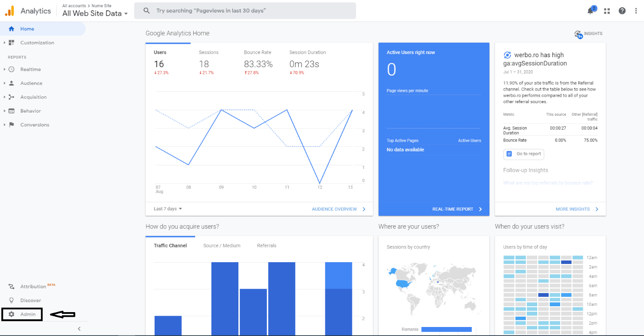Click the Go to report button
Image resolution: width=644 pixels, height=336 pixels.
(x=524, y=154)
